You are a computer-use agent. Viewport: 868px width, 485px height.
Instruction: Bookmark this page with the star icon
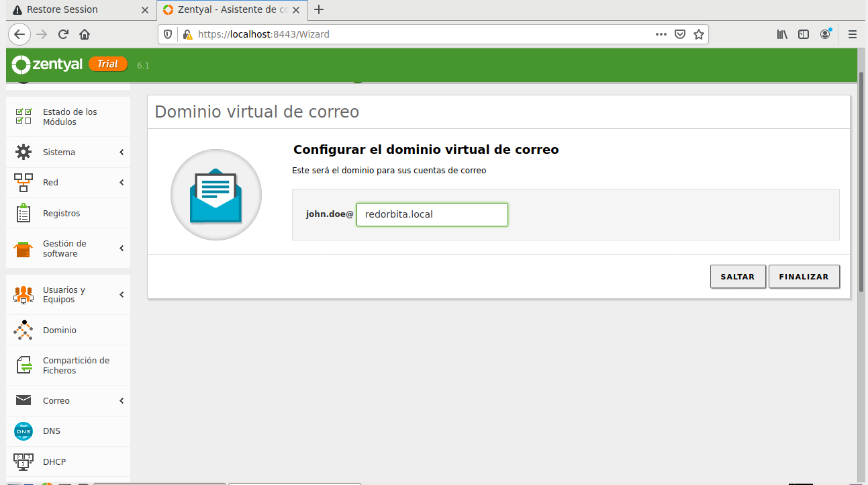pyautogui.click(x=699, y=34)
